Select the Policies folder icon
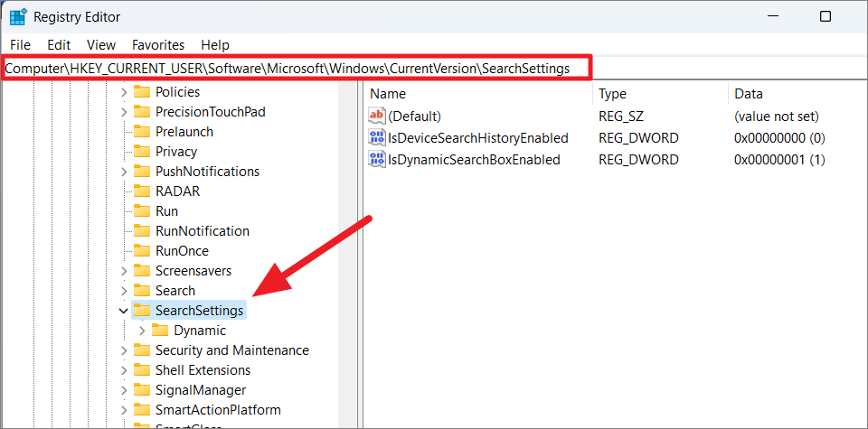This screenshot has height=429, width=868. coord(142,92)
